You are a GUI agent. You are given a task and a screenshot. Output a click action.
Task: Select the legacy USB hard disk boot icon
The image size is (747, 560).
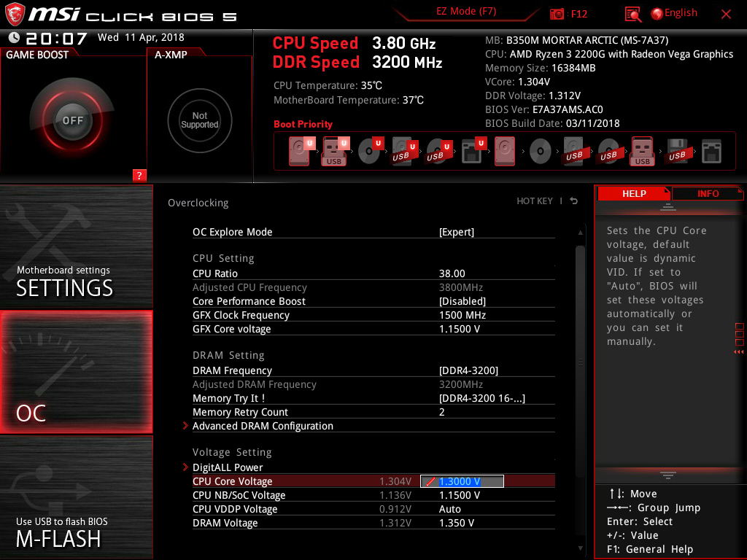point(574,152)
